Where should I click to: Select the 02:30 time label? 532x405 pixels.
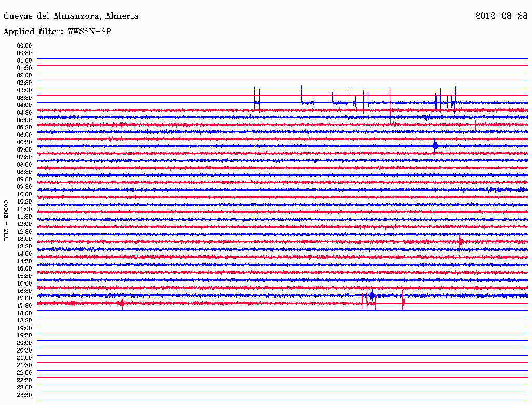click(24, 83)
